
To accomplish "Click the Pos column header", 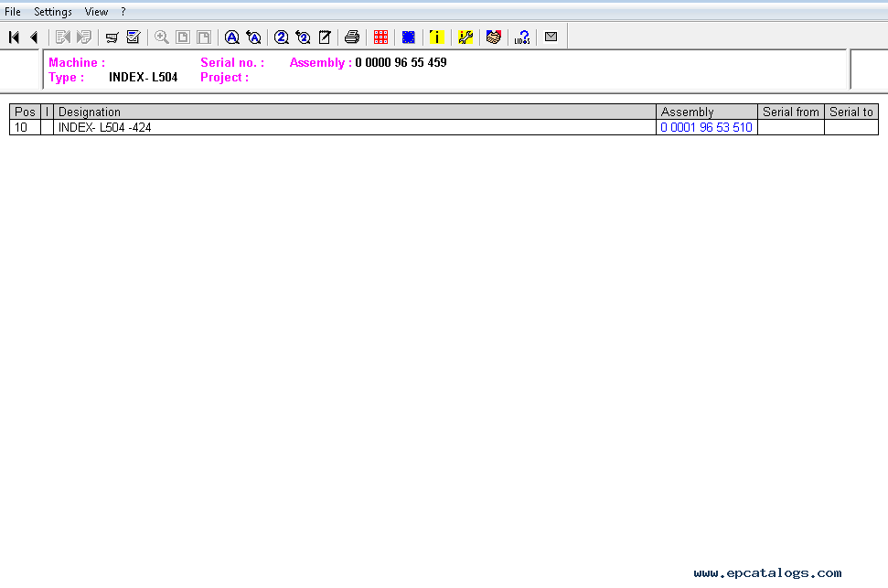I will click(x=25, y=112).
